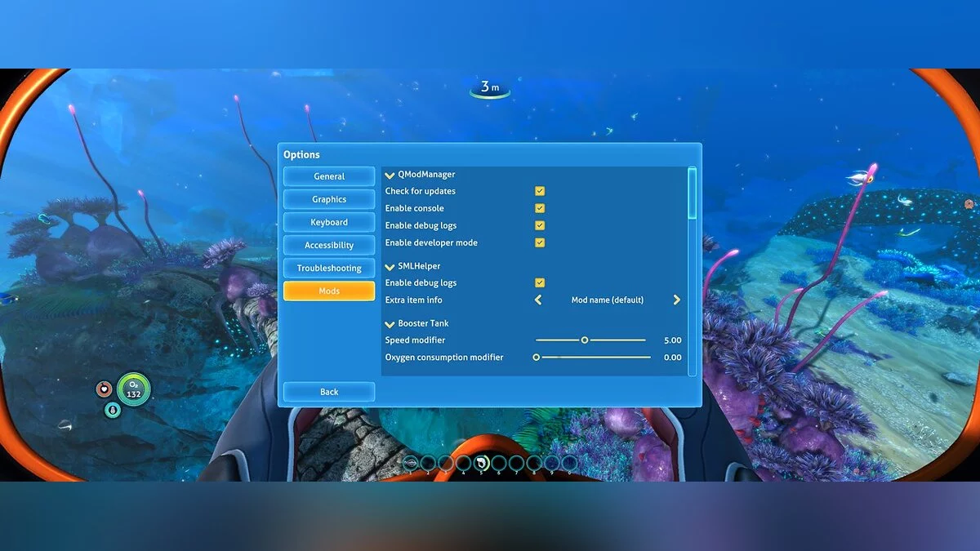Image resolution: width=980 pixels, height=551 pixels.
Task: Click the depth meter showing 3 m
Action: (490, 86)
